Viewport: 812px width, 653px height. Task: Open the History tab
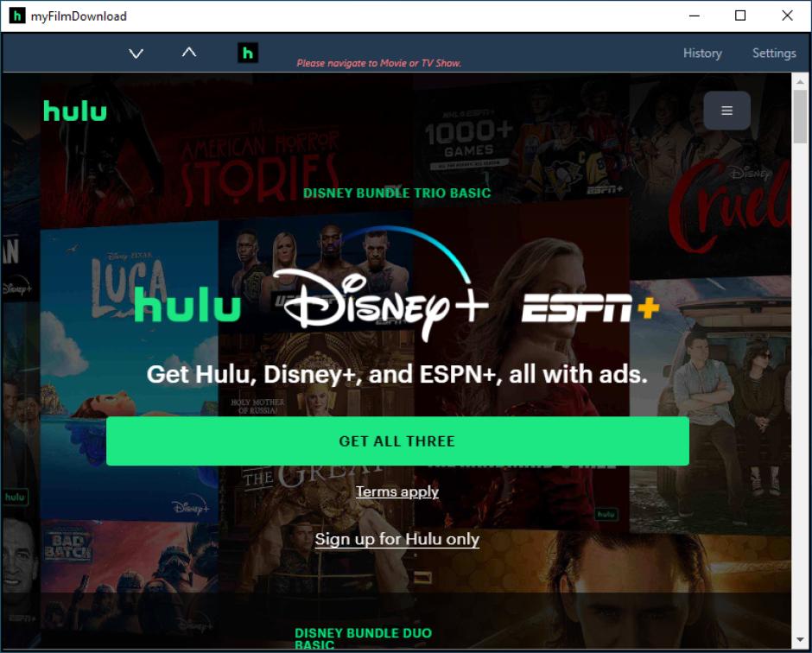coord(702,53)
